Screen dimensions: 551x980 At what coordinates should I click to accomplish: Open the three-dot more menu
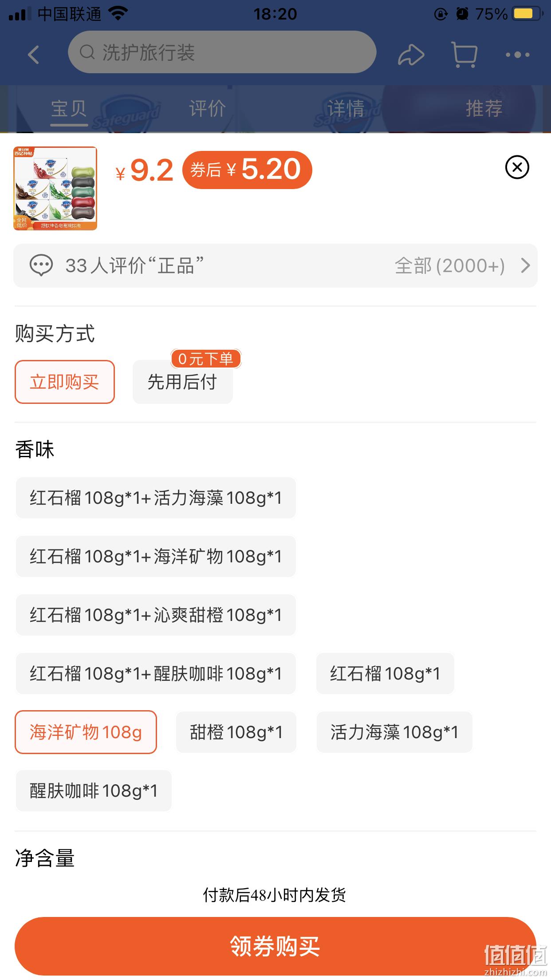coord(518,55)
